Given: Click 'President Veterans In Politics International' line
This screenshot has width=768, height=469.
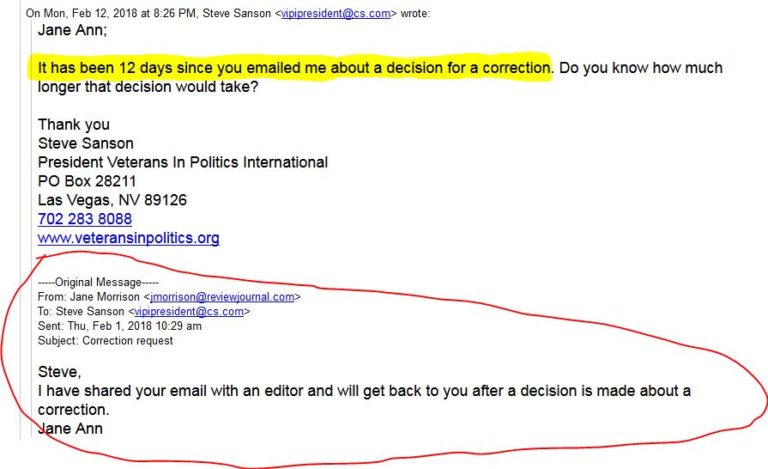Looking at the screenshot, I should [183, 162].
